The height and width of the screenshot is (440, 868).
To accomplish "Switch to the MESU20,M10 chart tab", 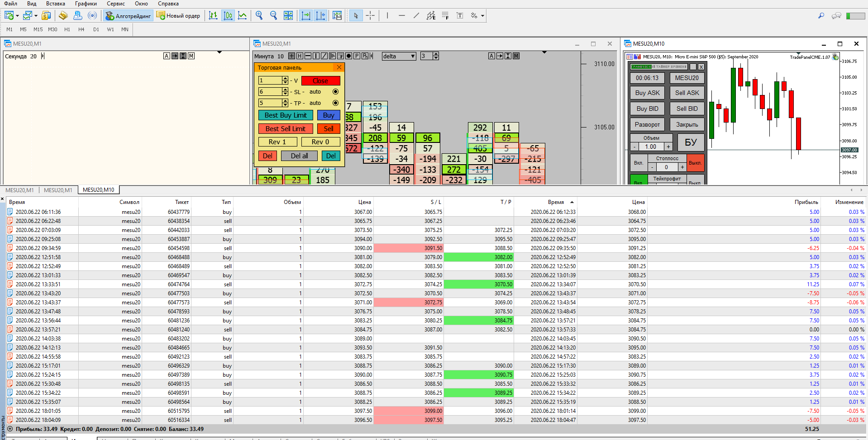I will pyautogui.click(x=98, y=190).
